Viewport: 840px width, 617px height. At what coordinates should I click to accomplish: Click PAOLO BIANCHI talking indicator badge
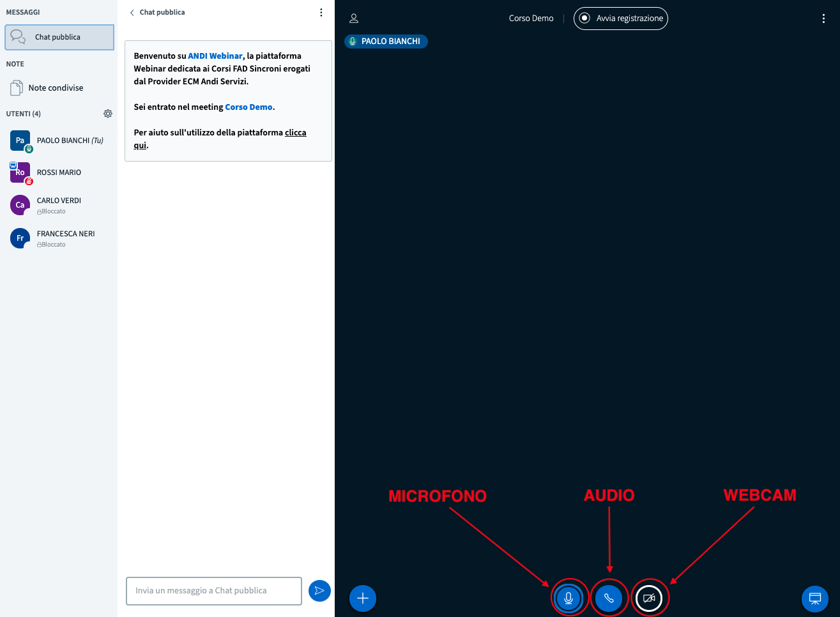pyautogui.click(x=386, y=42)
